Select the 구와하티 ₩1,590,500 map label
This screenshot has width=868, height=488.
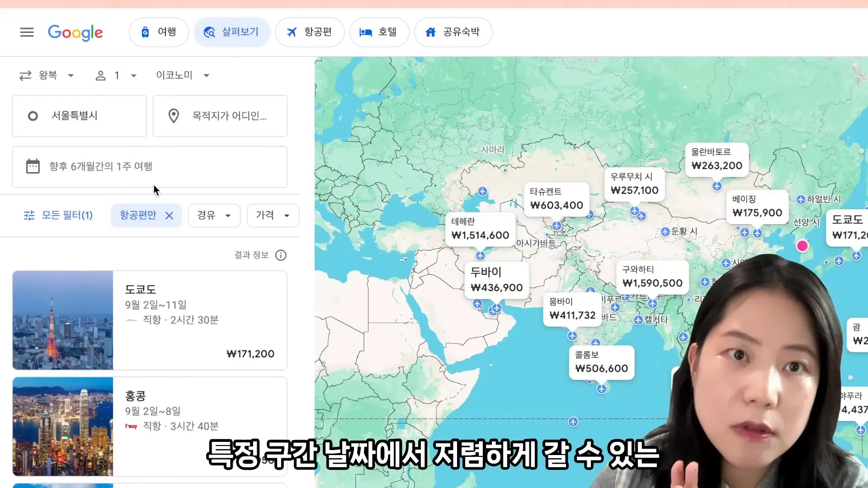click(x=652, y=277)
